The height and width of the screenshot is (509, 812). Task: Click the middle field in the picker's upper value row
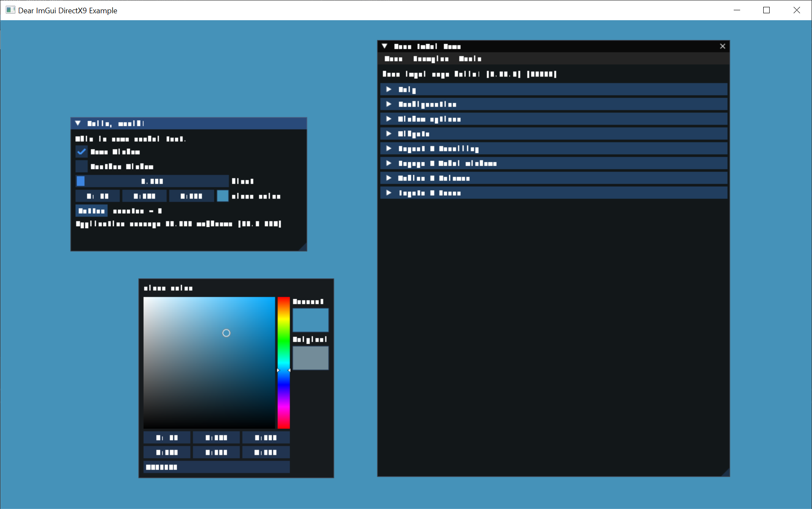tap(216, 438)
